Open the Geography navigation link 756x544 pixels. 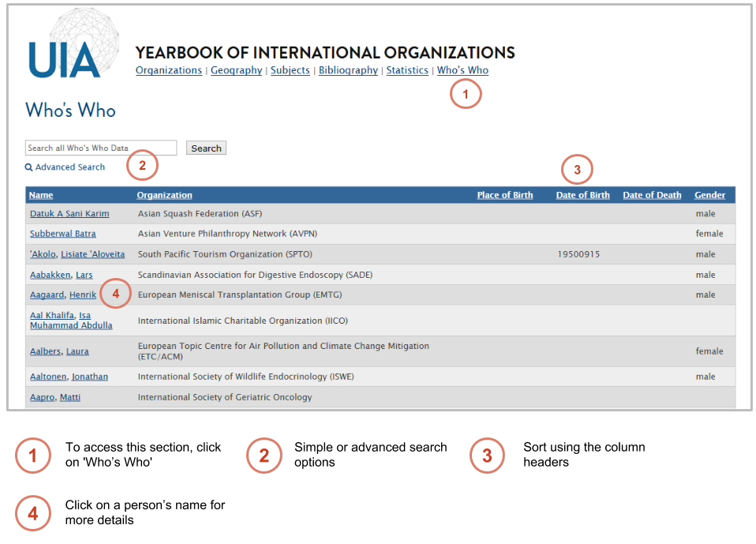click(236, 70)
